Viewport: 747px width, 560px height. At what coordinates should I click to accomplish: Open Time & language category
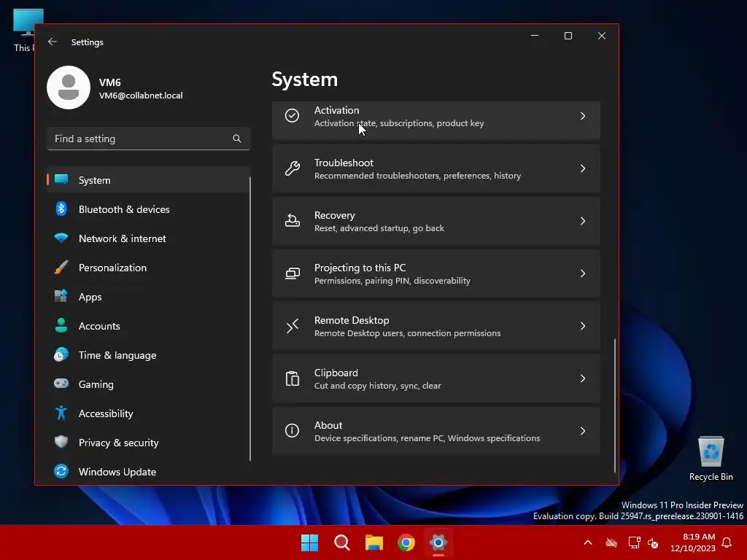(x=117, y=355)
